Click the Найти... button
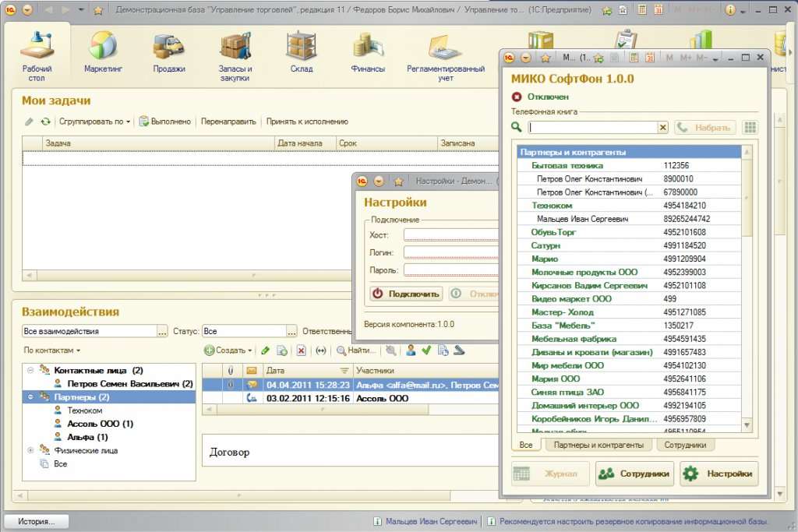 point(356,351)
